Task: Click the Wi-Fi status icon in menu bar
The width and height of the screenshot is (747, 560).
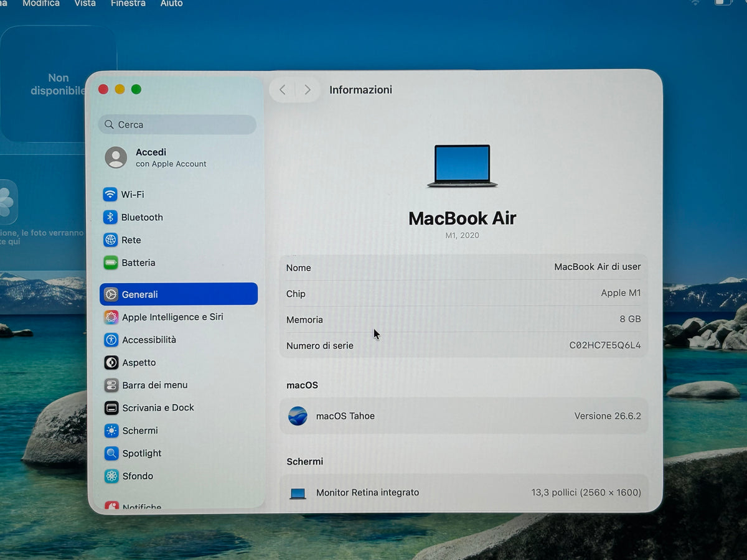Action: coord(695,3)
